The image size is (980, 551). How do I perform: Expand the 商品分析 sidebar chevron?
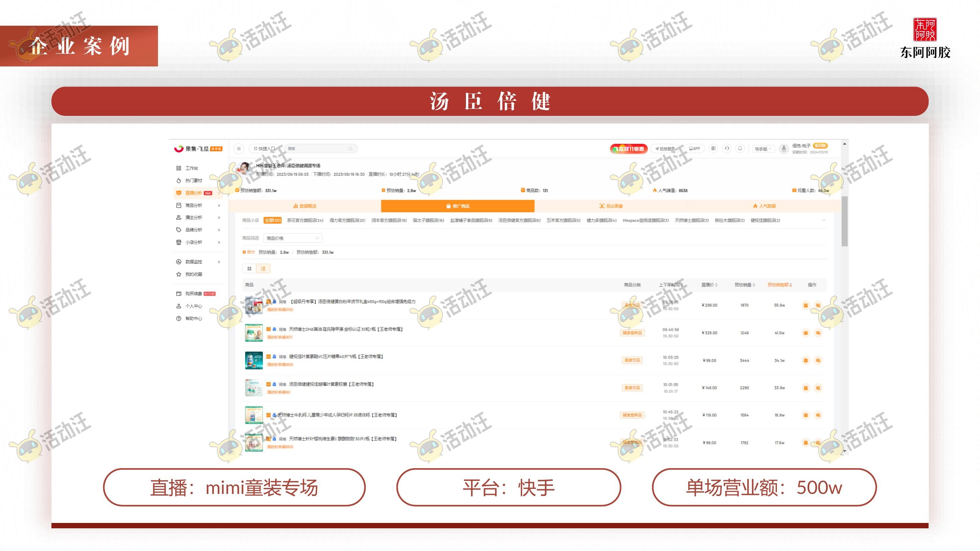pyautogui.click(x=219, y=205)
